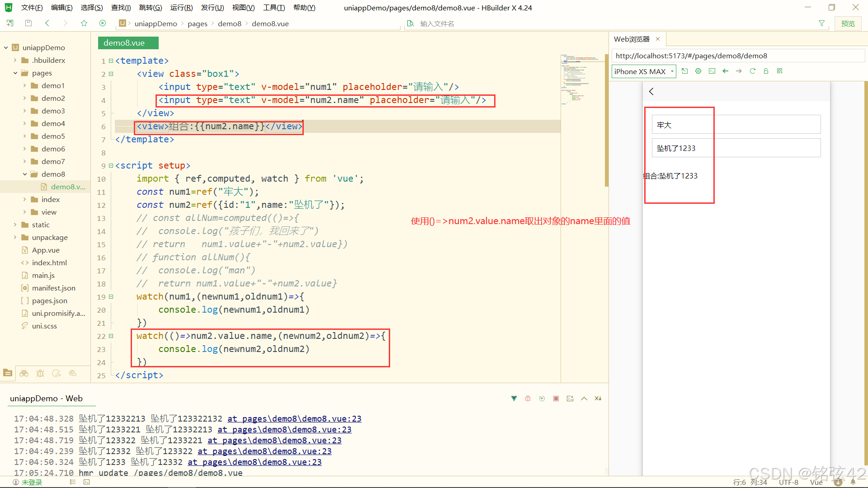The width and height of the screenshot is (868, 488).
Task: Select the demo8.vue editor tab
Action: pyautogui.click(x=128, y=43)
